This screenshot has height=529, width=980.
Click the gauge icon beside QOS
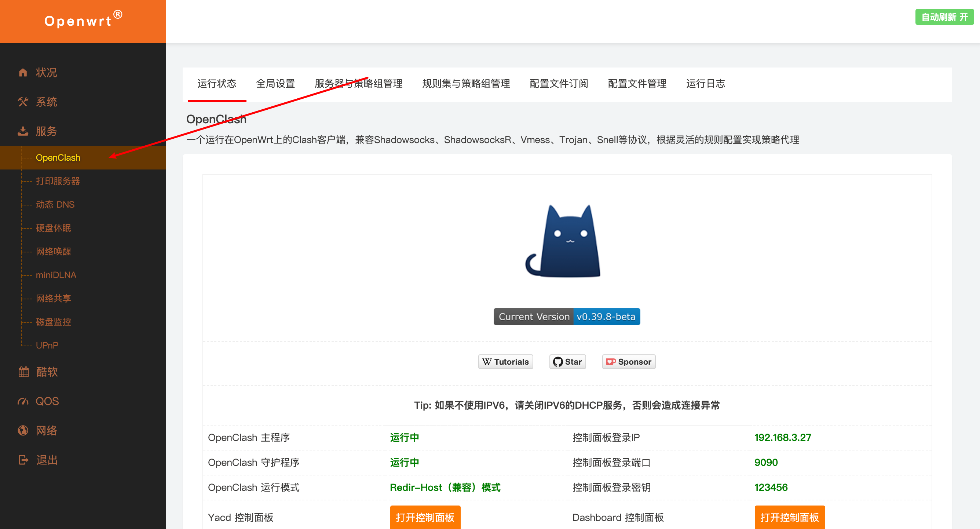tap(23, 401)
